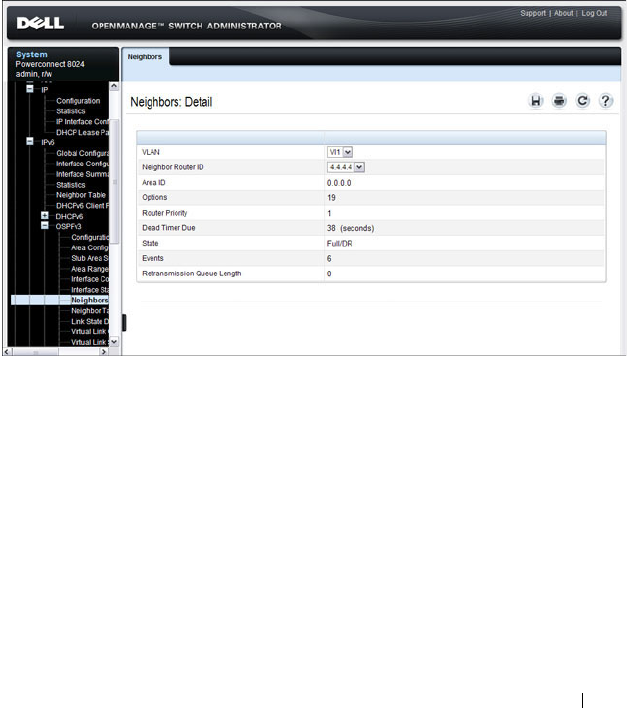Select the Neighbors tab

(x=145, y=57)
